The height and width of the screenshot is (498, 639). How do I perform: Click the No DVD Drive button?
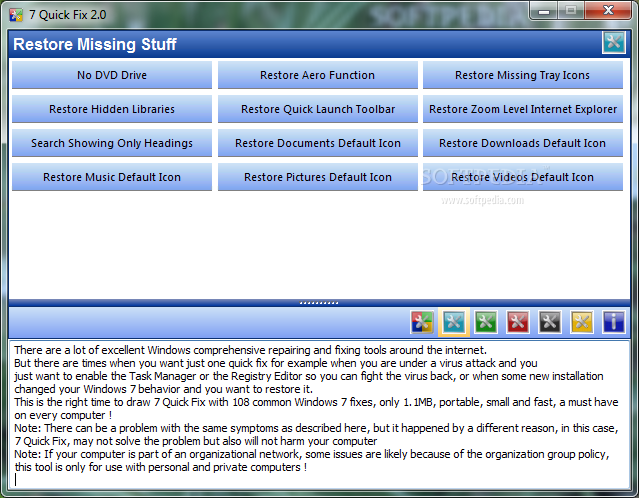[x=112, y=75]
